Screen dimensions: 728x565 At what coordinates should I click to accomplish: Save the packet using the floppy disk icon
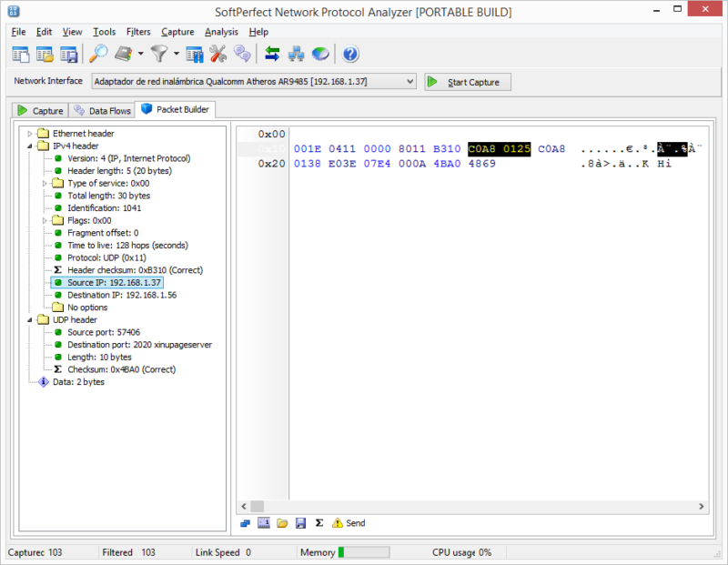300,522
